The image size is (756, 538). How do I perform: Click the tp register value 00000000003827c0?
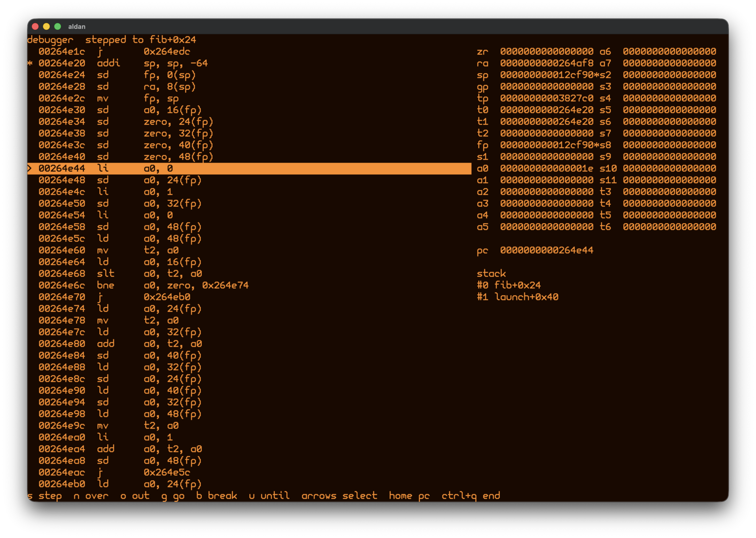click(x=547, y=98)
